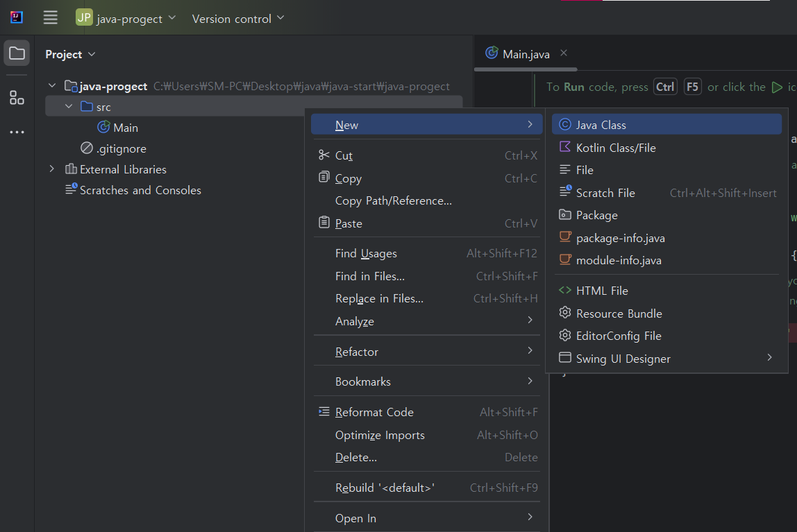Click the JP project badge icon
The height and width of the screenshot is (532, 797).
(84, 18)
